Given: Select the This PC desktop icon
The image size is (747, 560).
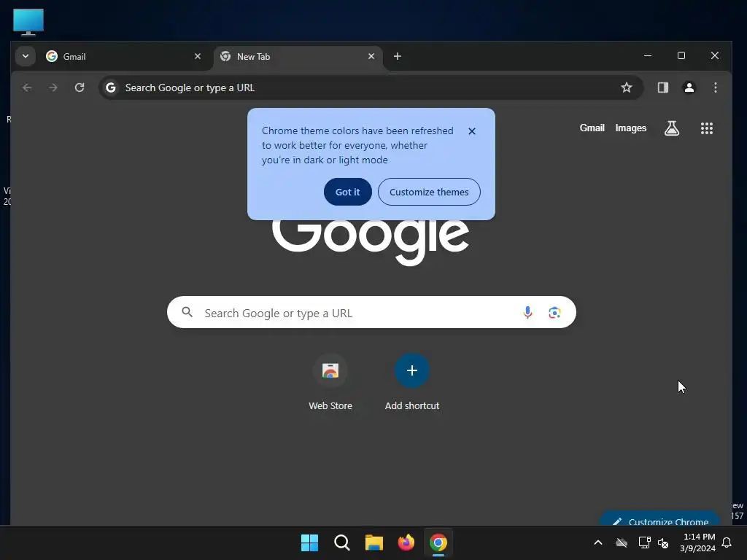Looking at the screenshot, I should tap(28, 22).
